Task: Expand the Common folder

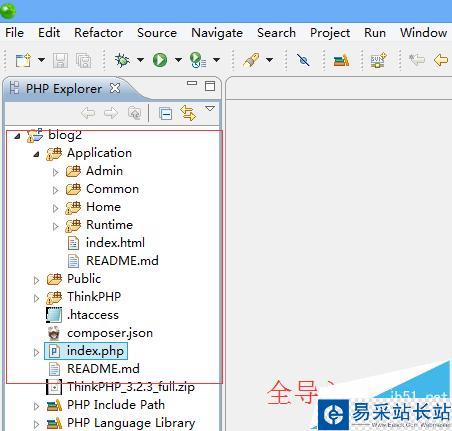Action: point(55,190)
